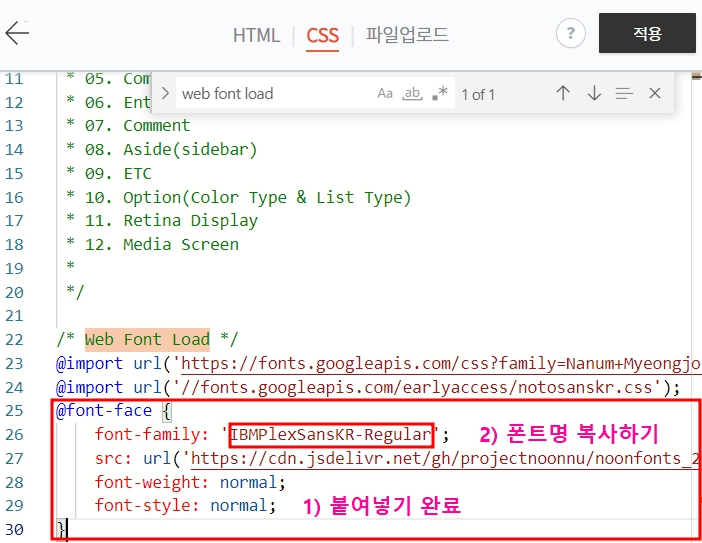This screenshot has width=702, height=543.
Task: Expand the replace toggle chevron in find widget
Action: coord(165,94)
